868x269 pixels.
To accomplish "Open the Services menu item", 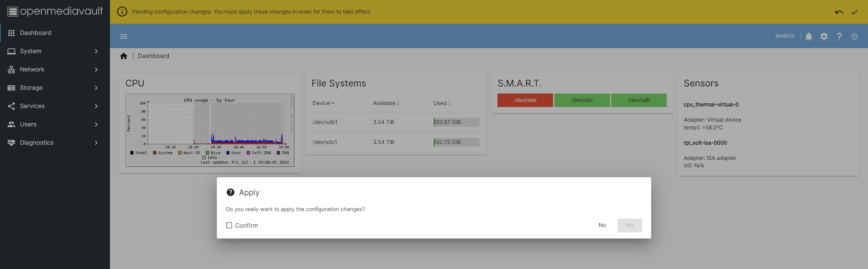I will click(x=55, y=106).
